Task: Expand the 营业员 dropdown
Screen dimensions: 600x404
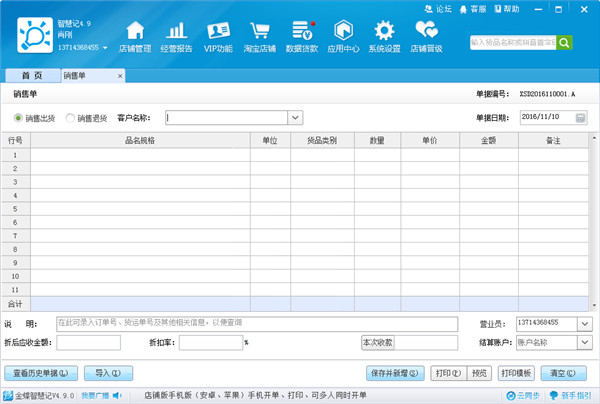Action: (584, 323)
